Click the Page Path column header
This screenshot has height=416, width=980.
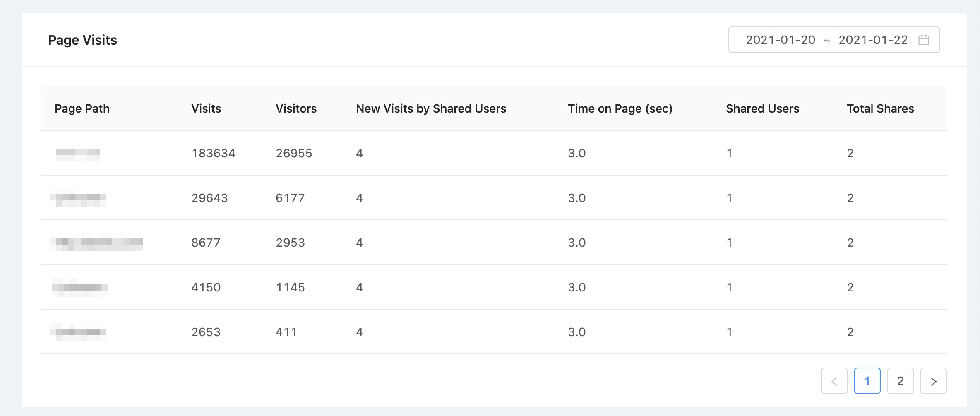point(82,108)
